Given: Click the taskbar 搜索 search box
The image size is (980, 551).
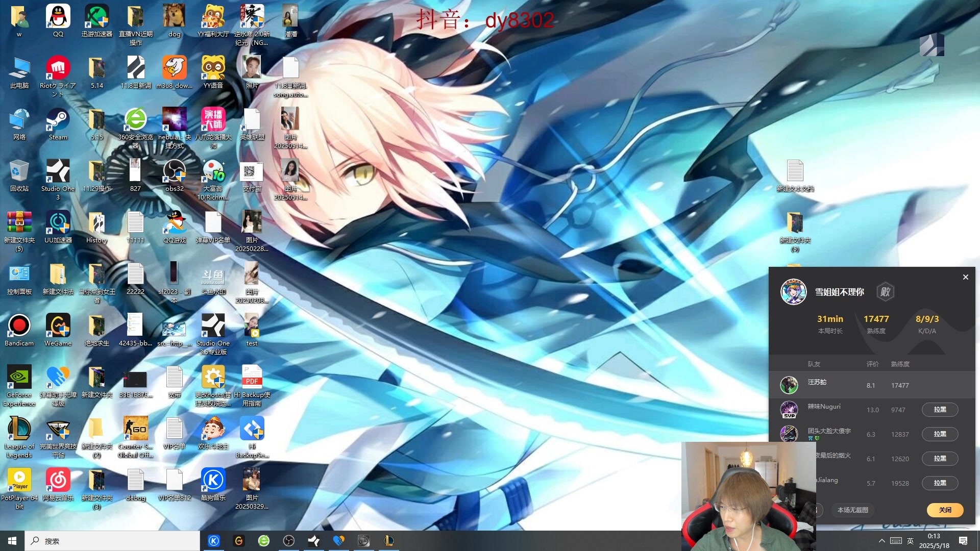Looking at the screenshot, I should click(x=112, y=541).
